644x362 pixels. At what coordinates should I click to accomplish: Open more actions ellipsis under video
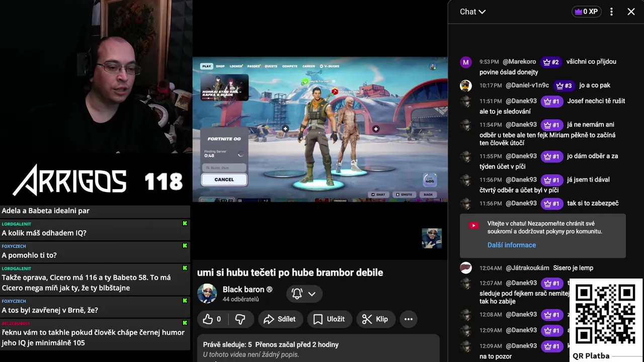(x=408, y=319)
